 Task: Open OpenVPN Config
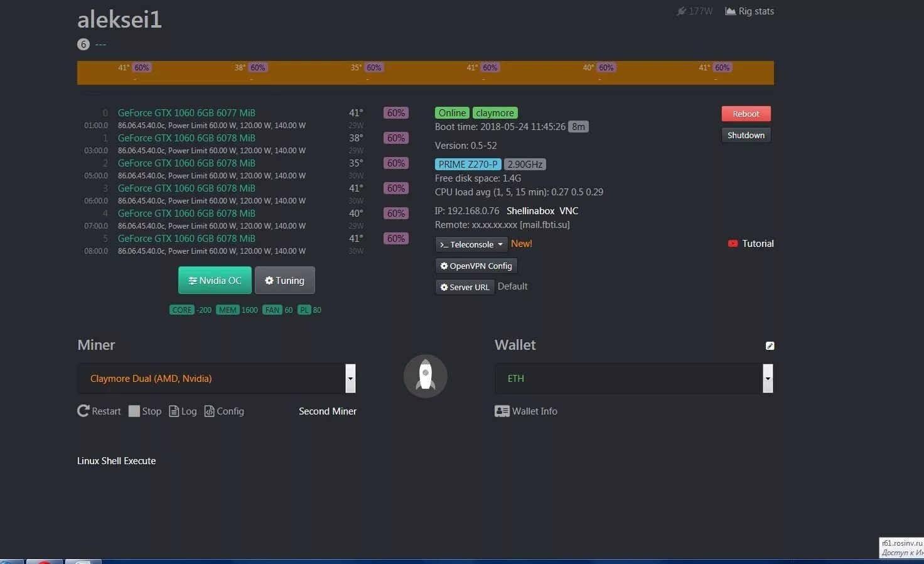point(476,266)
